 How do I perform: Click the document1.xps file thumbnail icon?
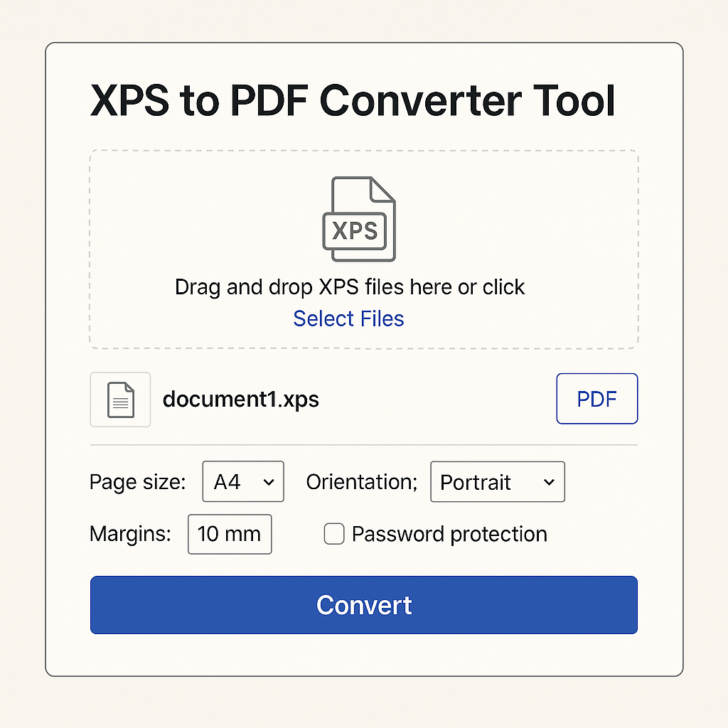click(x=120, y=400)
